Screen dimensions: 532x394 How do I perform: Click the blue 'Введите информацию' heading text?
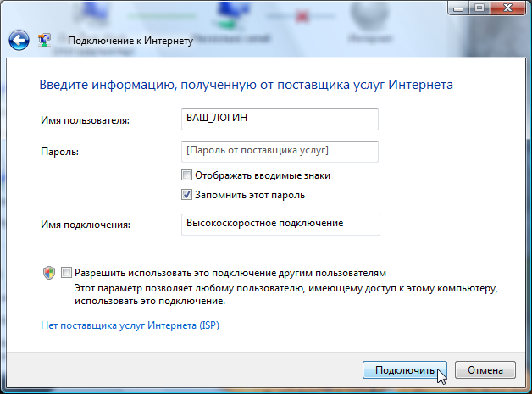pyautogui.click(x=246, y=85)
